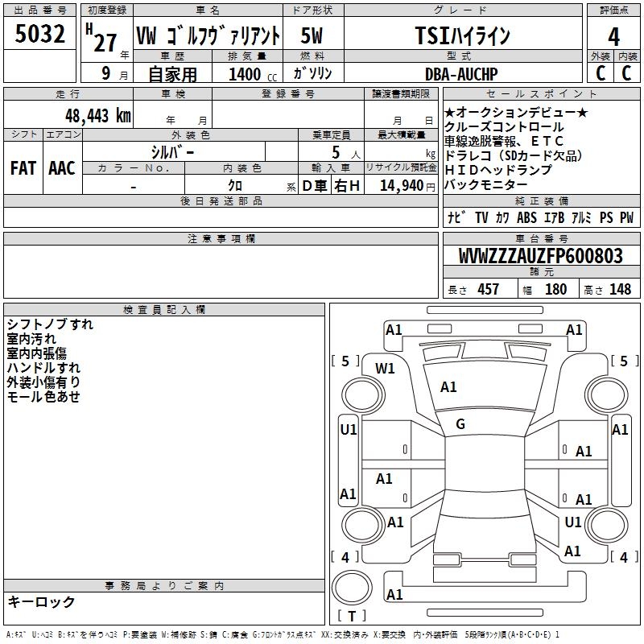
Task: Click the バックモニター sales point
Action: [485, 184]
